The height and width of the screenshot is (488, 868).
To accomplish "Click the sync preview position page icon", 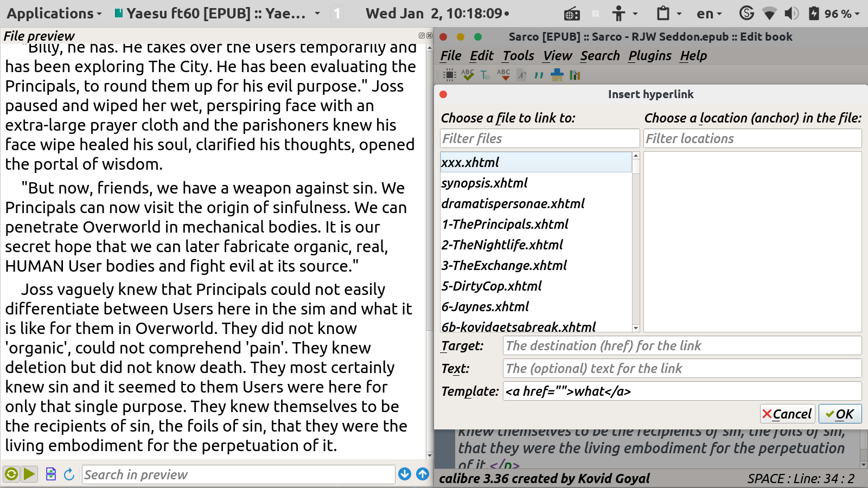I will point(51,474).
